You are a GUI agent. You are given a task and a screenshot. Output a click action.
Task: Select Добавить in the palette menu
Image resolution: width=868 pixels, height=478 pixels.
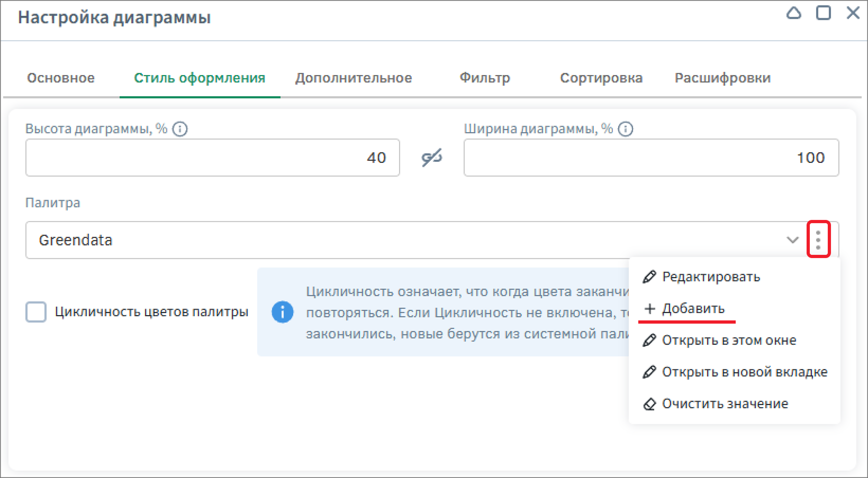tap(692, 309)
